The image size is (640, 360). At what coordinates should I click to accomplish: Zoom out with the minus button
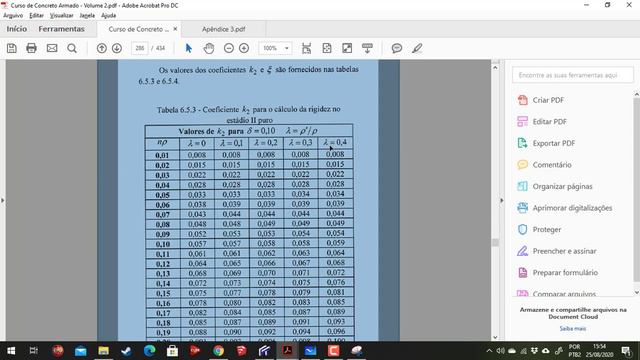pos(229,48)
